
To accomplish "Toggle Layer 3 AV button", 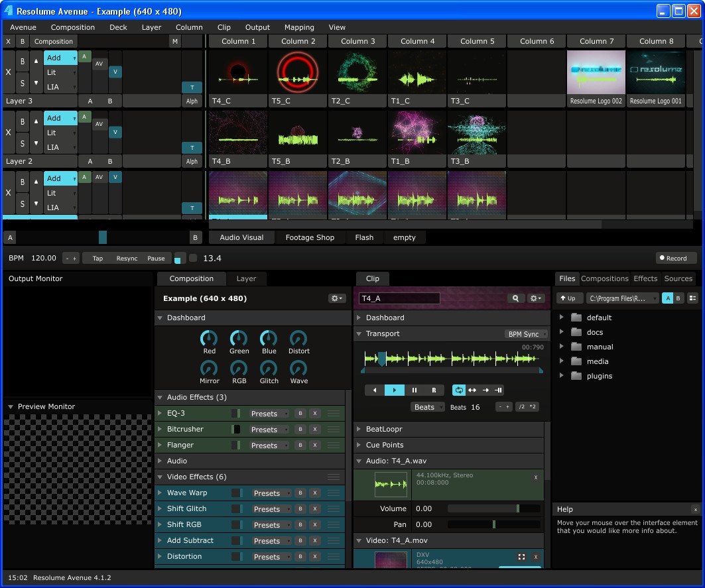I will pyautogui.click(x=99, y=64).
